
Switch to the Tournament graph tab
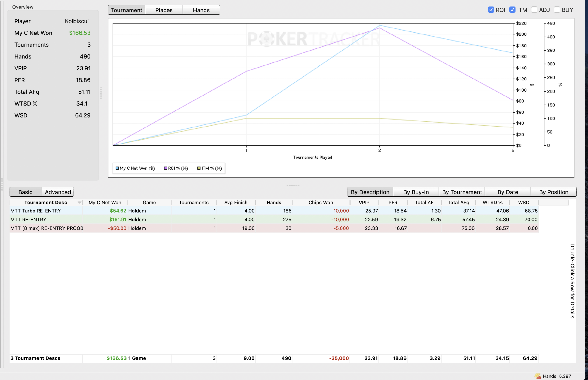pyautogui.click(x=127, y=10)
